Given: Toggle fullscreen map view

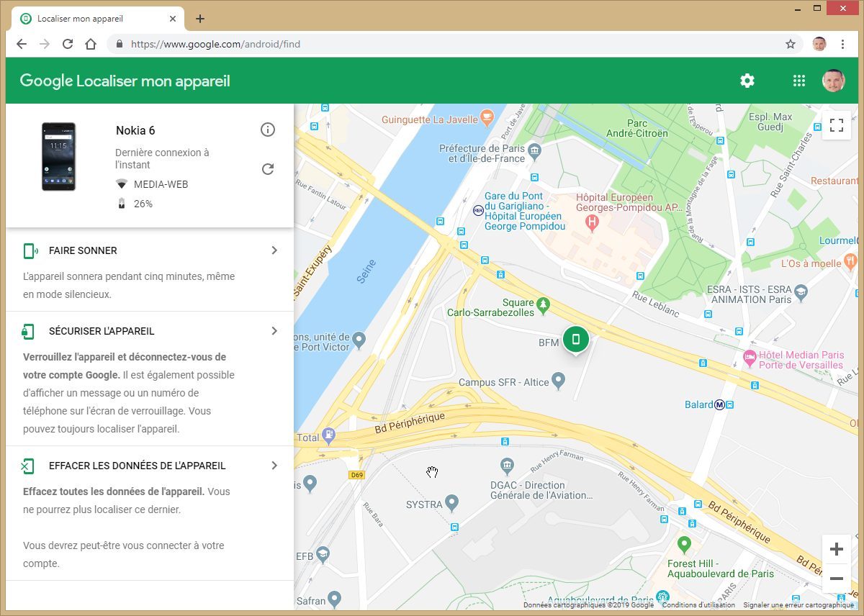Looking at the screenshot, I should pyautogui.click(x=837, y=126).
